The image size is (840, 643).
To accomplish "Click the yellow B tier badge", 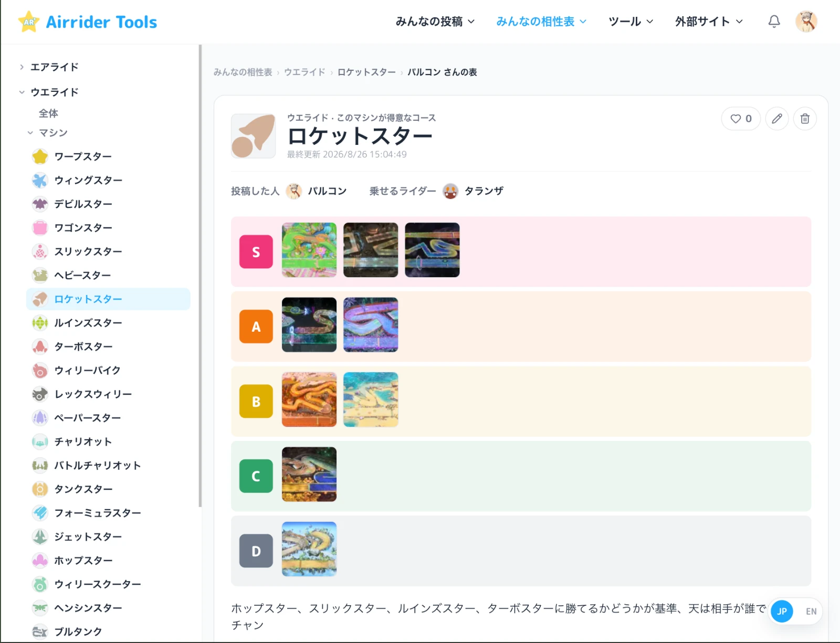I will click(256, 402).
